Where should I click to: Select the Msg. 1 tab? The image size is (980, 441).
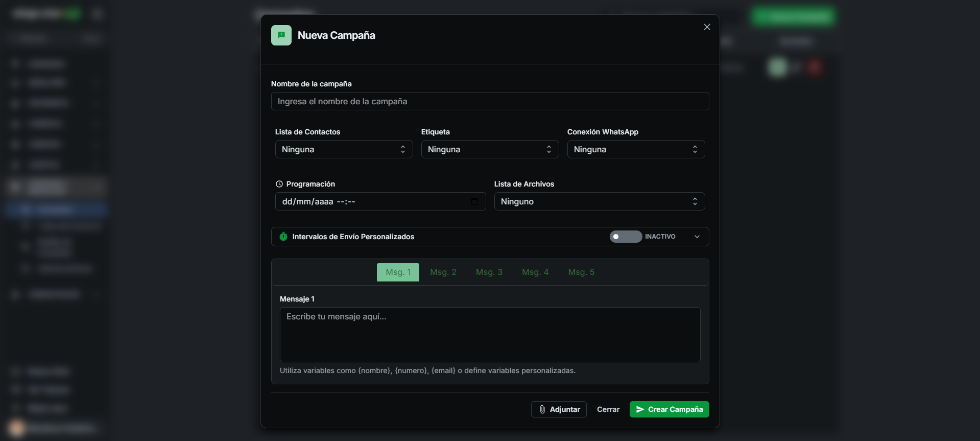pos(398,272)
